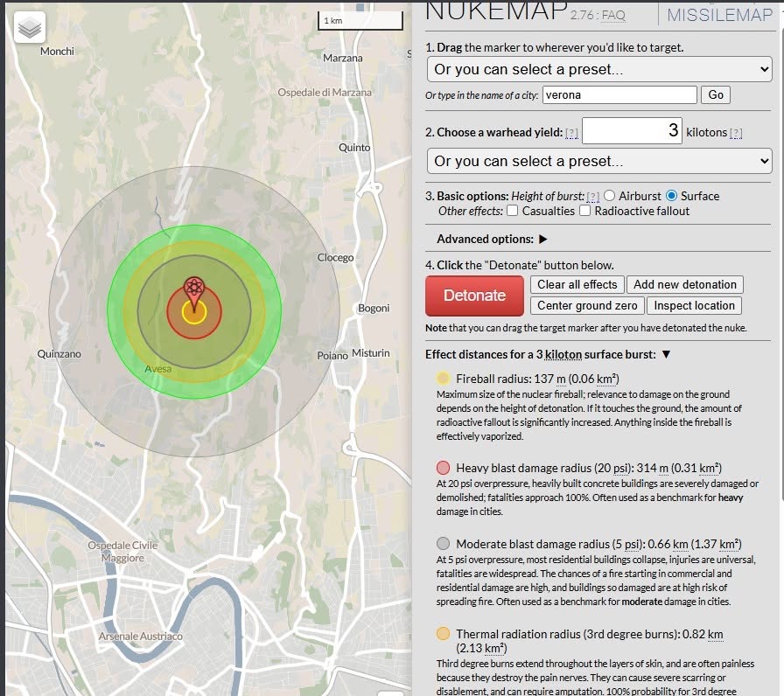Click the Misturin map label

click(370, 352)
